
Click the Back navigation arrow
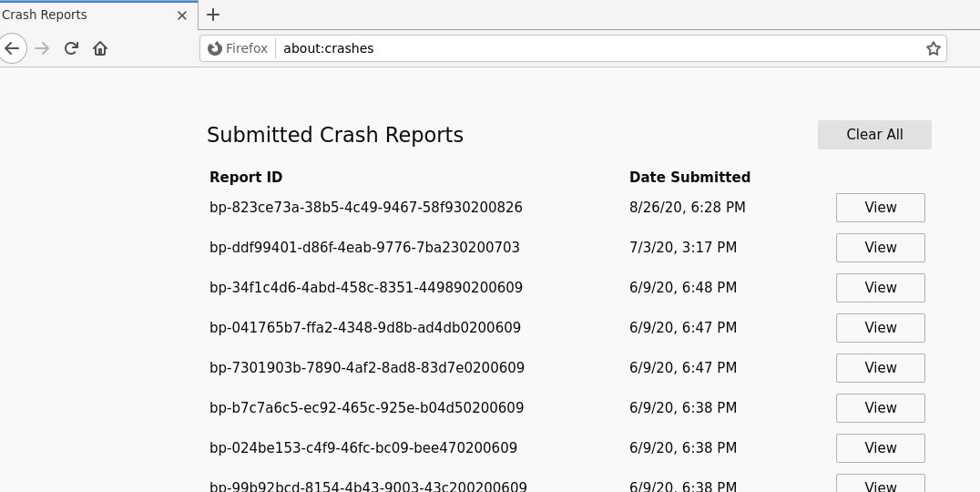click(x=12, y=48)
